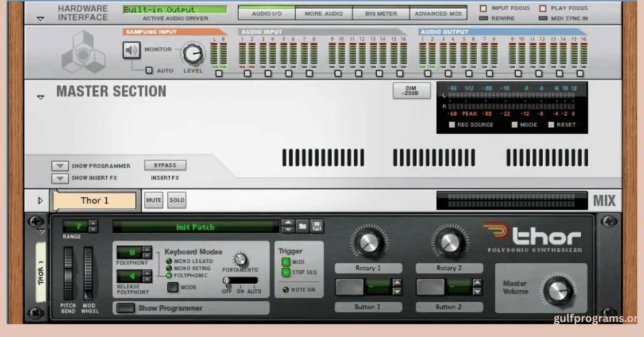644x337 pixels.
Task: Click the sampling input monitor speaker icon
Action: click(131, 50)
